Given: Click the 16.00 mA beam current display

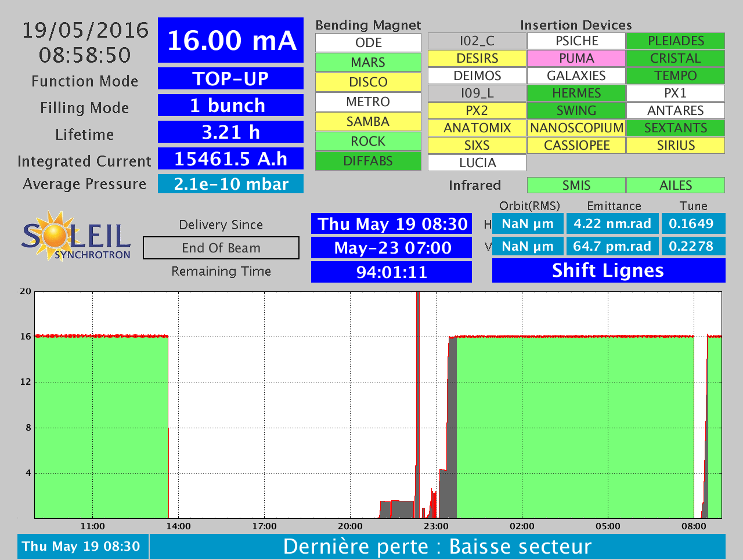Looking at the screenshot, I should tap(230, 40).
